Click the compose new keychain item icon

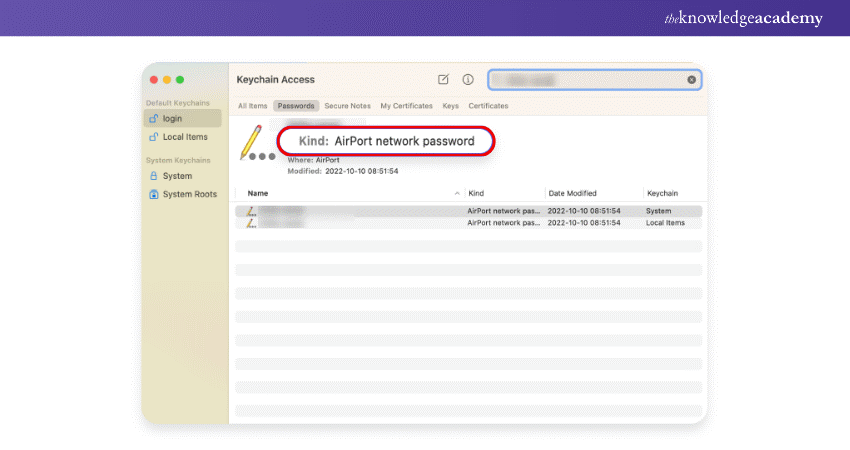pyautogui.click(x=444, y=79)
